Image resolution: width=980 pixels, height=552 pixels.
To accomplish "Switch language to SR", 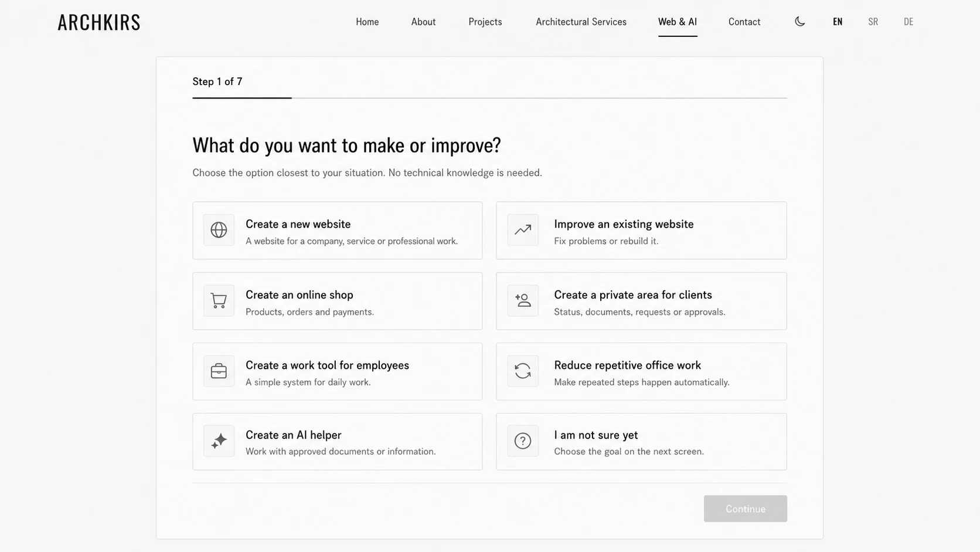I will 873,22.
